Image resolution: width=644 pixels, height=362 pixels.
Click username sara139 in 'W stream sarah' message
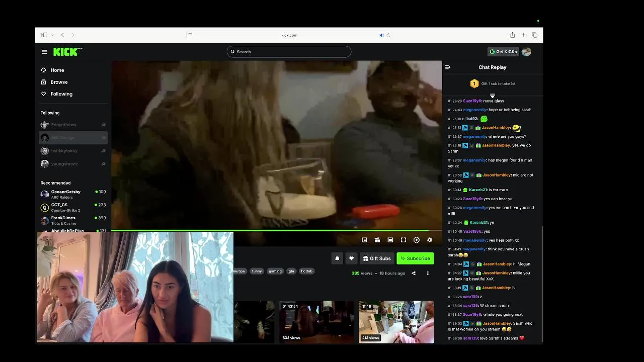tap(470, 306)
